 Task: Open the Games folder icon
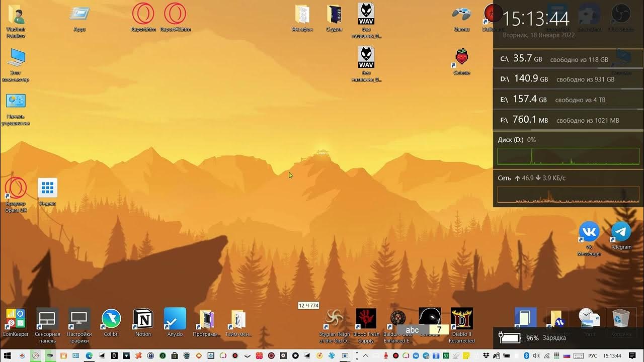tap(461, 18)
